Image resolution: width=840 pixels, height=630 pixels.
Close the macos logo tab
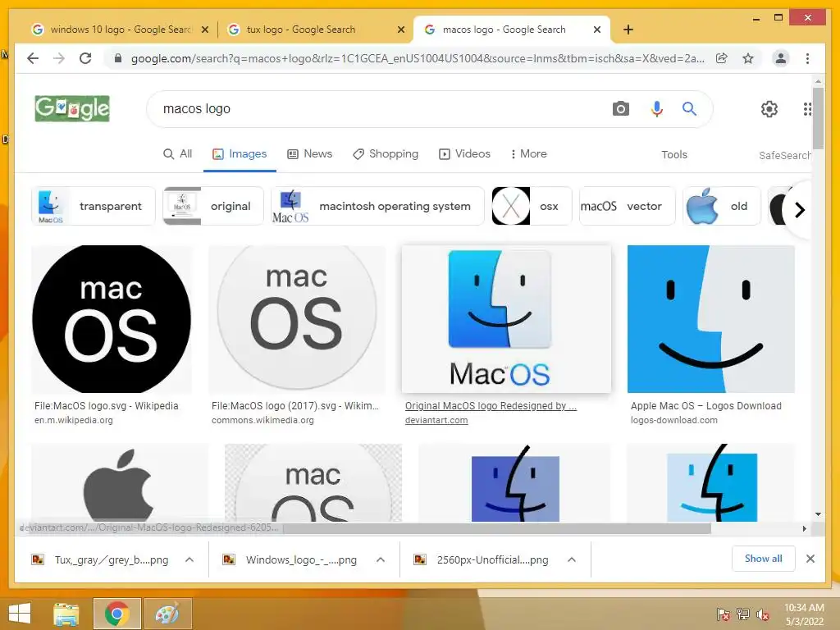point(597,30)
